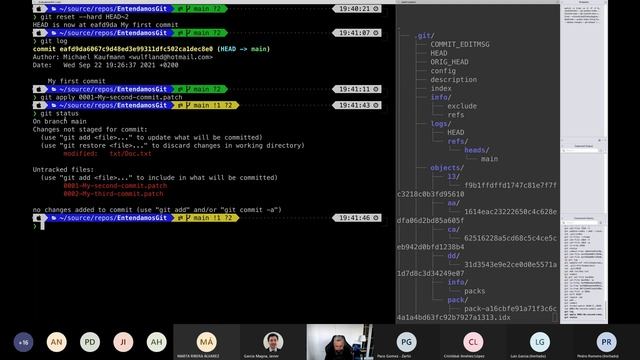Click the clock icon beside 19:41:07
This screenshot has height=360, width=640.
[x=376, y=33]
